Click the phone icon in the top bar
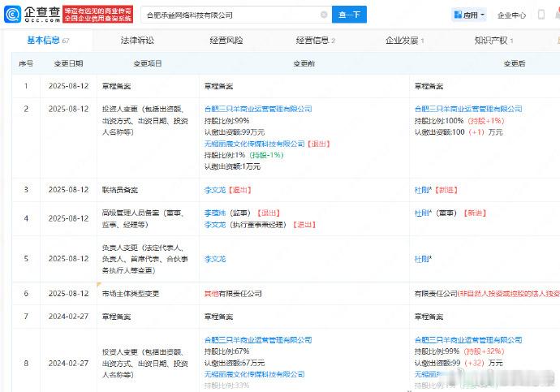The width and height of the screenshot is (560, 392). tap(541, 15)
